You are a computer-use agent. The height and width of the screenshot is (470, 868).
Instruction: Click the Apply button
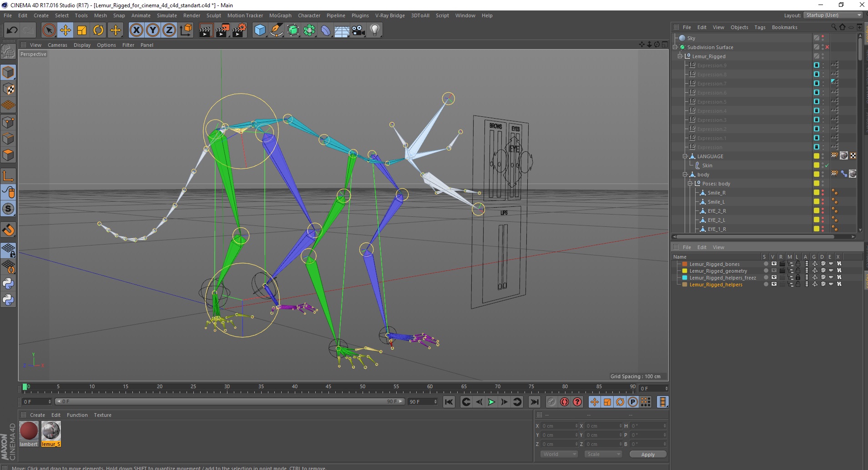pyautogui.click(x=648, y=454)
